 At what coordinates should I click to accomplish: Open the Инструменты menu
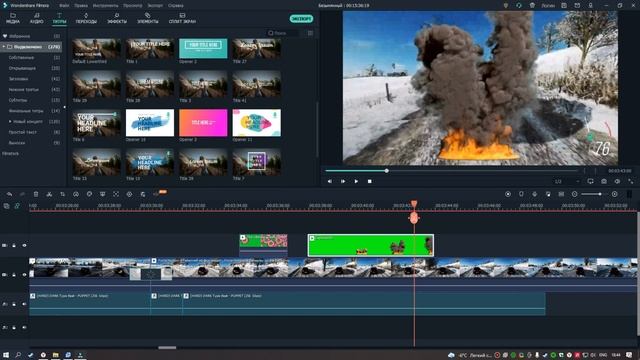[x=105, y=6]
